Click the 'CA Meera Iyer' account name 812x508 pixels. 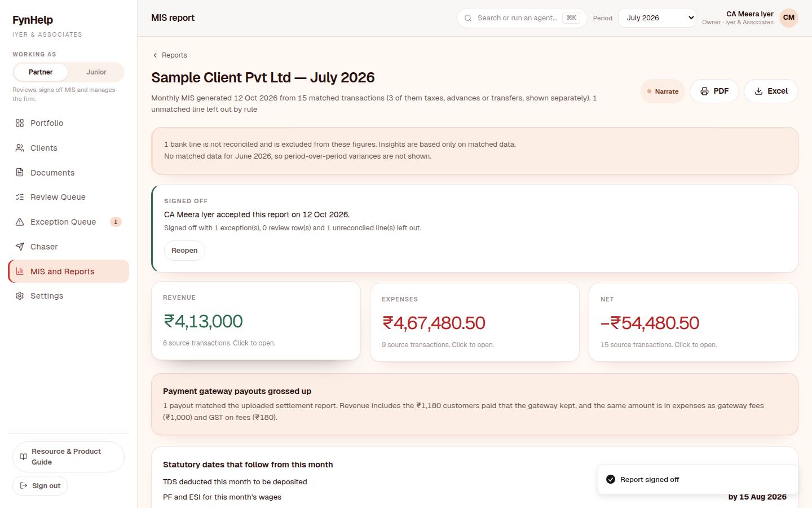pos(750,14)
